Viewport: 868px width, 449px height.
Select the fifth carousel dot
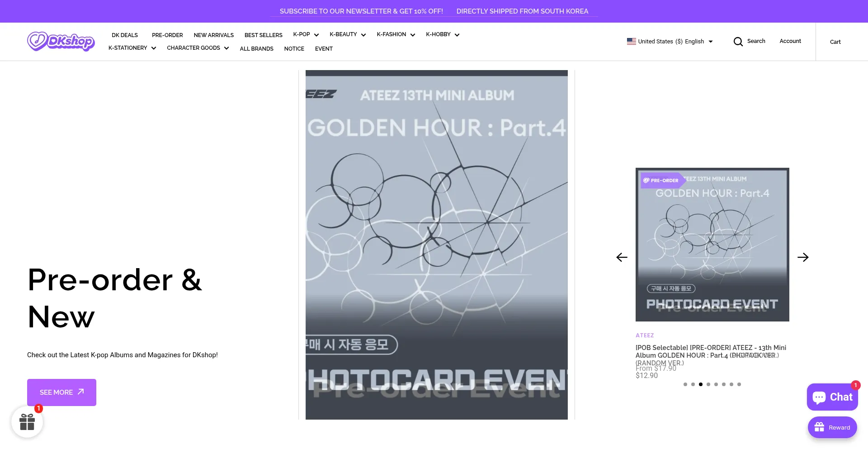[716, 384]
